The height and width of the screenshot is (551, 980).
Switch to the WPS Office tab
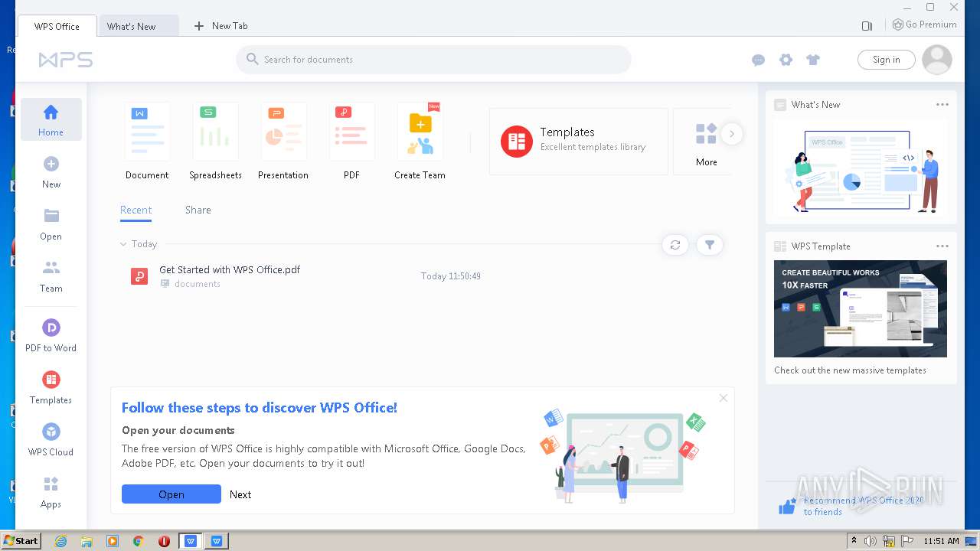click(57, 26)
